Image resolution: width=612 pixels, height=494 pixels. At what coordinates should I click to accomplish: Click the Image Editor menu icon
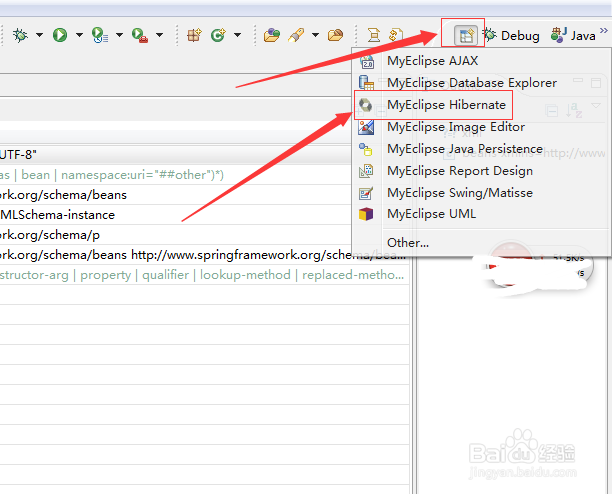click(366, 127)
